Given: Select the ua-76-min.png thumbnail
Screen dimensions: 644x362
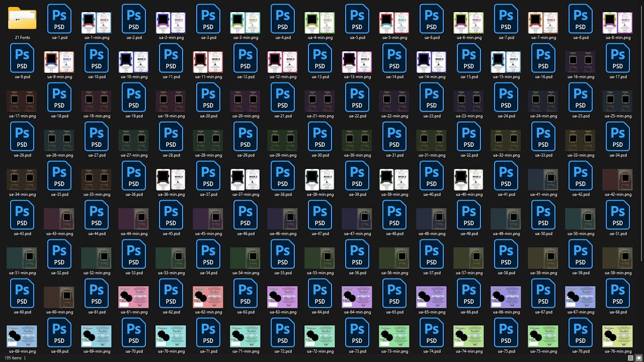Looking at the screenshot, I should pos(618,336).
